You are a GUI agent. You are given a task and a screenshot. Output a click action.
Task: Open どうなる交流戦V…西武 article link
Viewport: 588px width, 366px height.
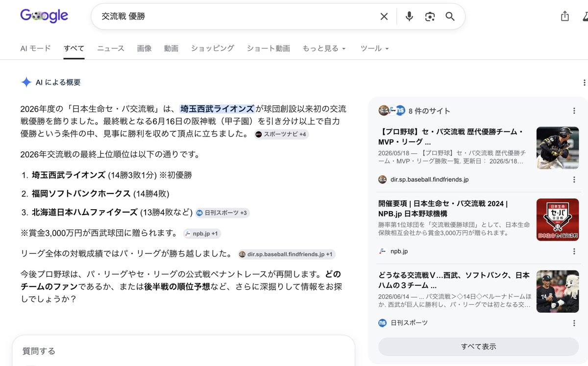click(x=454, y=280)
